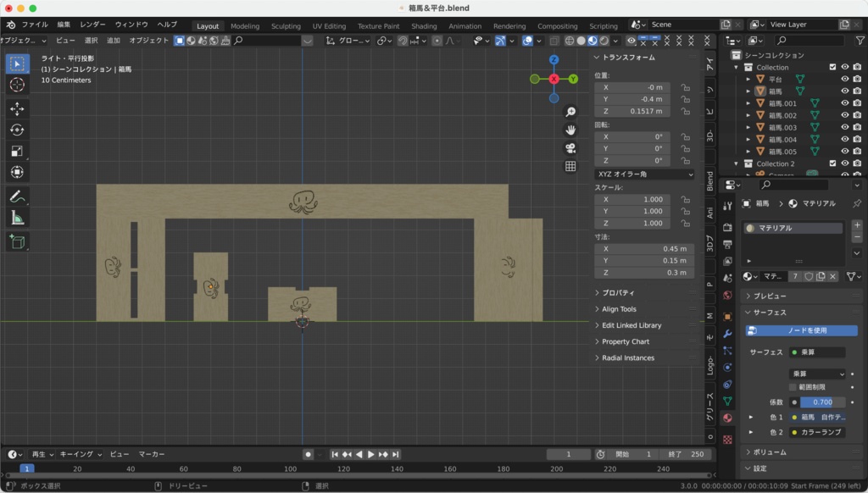Open the Modifier wrench properties tab

click(727, 335)
